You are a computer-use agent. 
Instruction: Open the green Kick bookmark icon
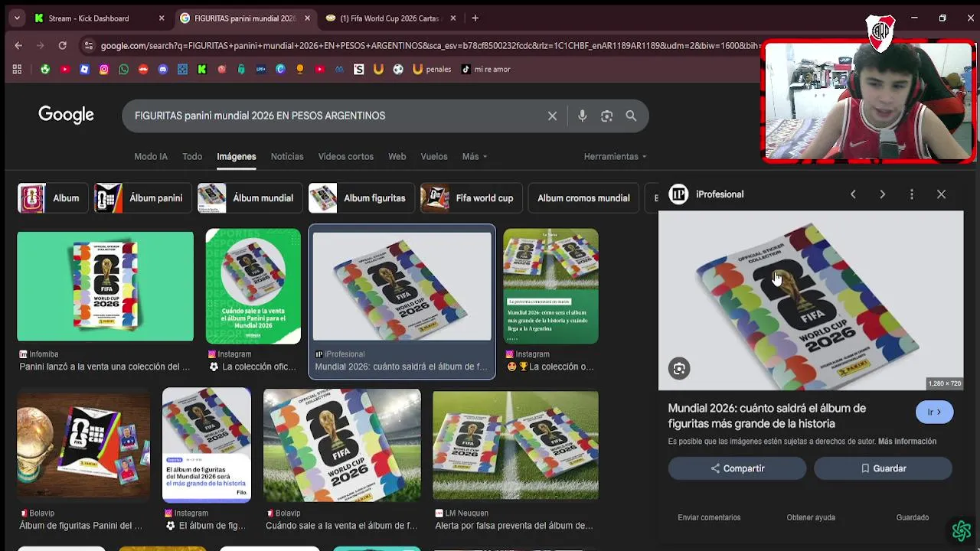[x=202, y=69]
